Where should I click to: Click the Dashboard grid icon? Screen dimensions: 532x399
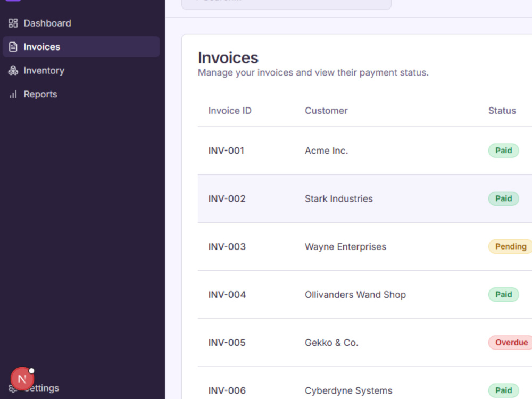(x=13, y=23)
